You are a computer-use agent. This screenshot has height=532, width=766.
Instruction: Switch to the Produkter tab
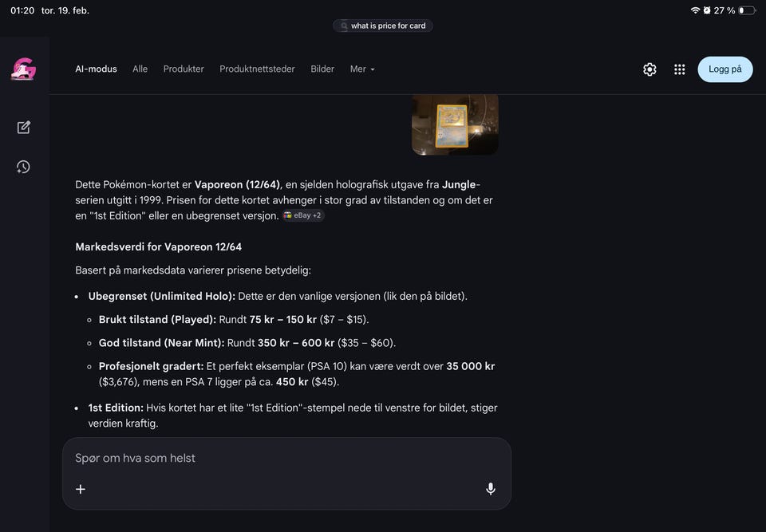tap(184, 69)
